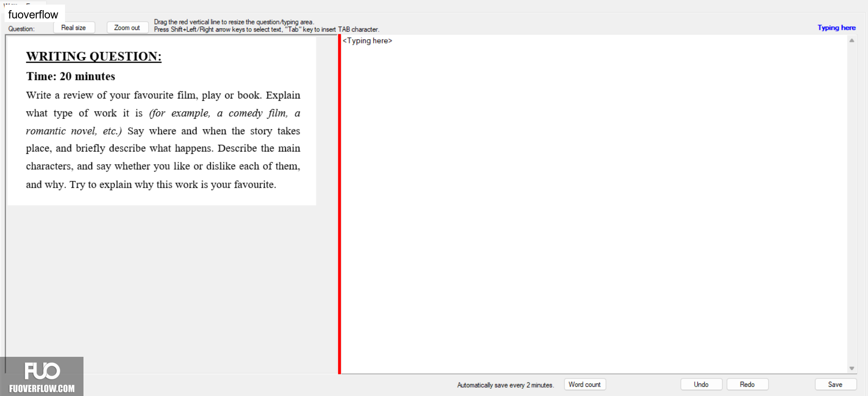The height and width of the screenshot is (396, 868).
Task: Click the 'Question:' label
Action: tap(21, 29)
